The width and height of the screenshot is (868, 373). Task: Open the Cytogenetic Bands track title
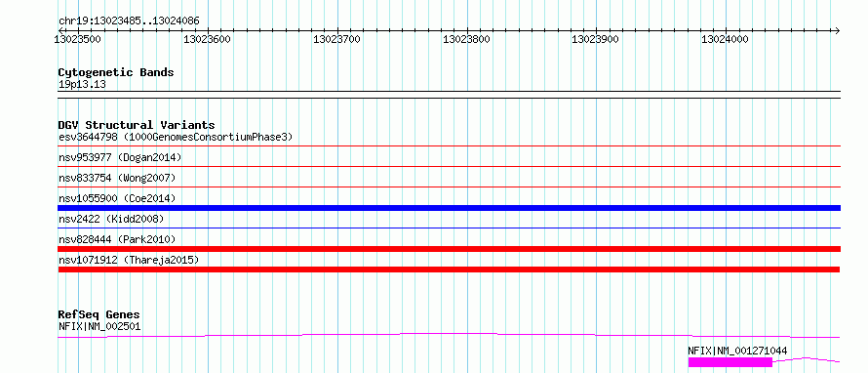click(x=116, y=72)
